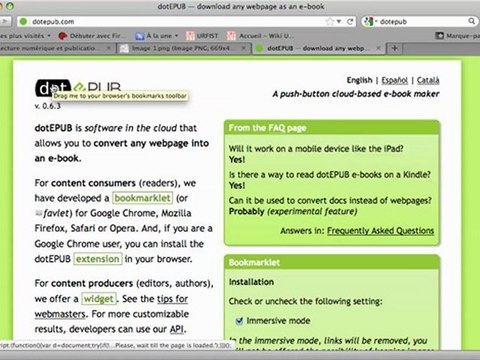
Task: Open the URL bar history dropdown arrow
Action: [x=339, y=22]
